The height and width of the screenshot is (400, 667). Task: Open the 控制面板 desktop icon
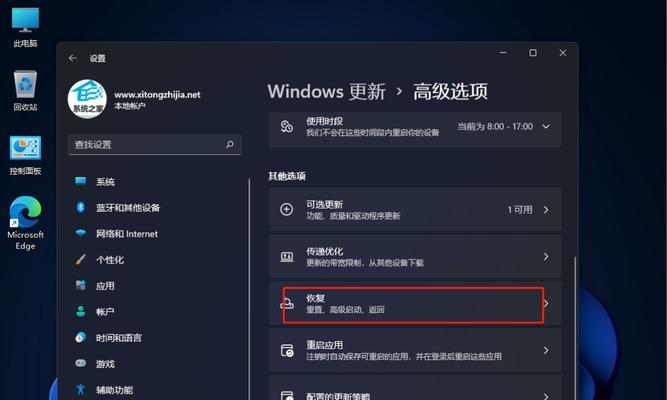tap(25, 155)
